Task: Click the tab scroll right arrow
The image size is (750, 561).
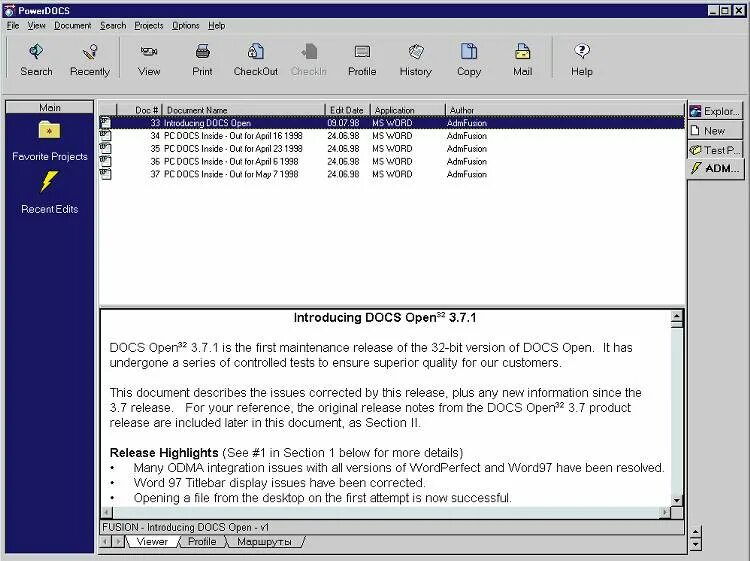Action: point(118,542)
